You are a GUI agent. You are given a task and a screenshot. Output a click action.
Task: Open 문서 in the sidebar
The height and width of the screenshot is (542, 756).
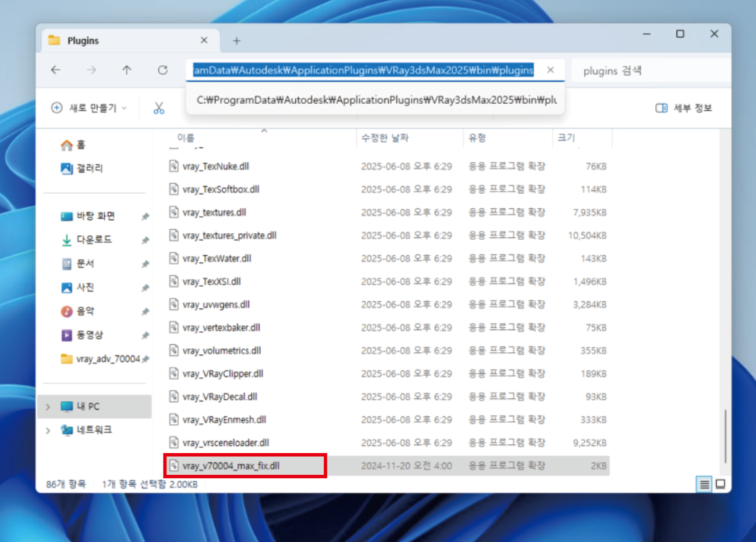pos(95,264)
